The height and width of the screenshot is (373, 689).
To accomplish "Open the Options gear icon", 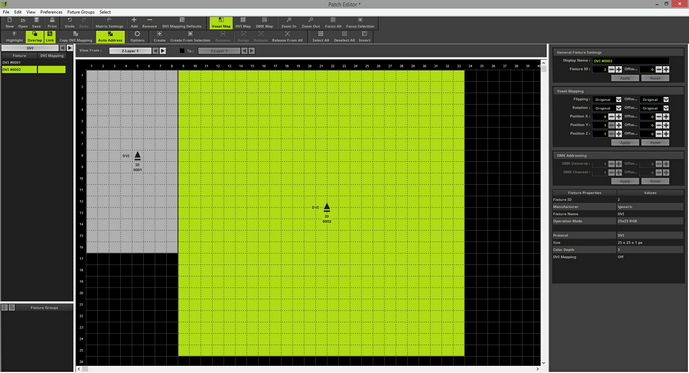I will coord(137,37).
